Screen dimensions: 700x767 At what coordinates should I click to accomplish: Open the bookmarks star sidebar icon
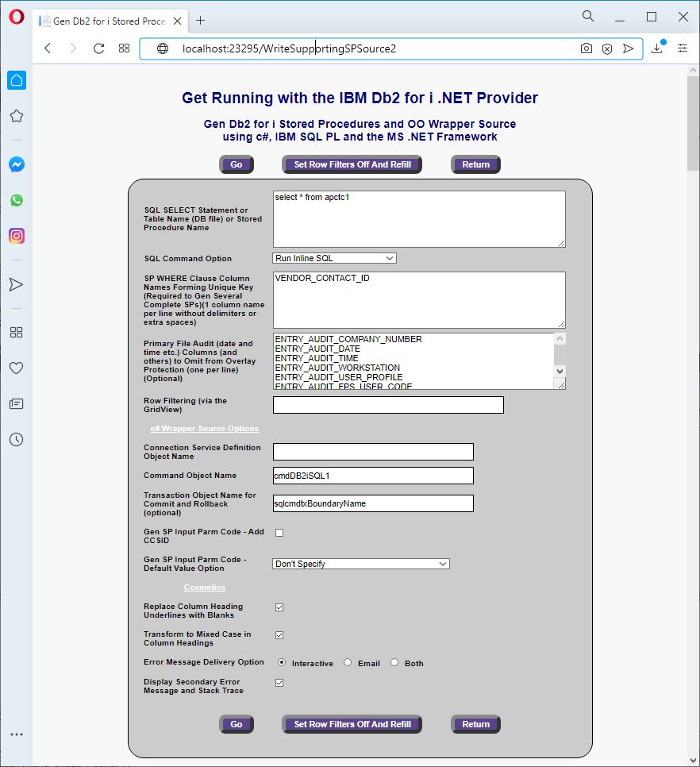(17, 116)
